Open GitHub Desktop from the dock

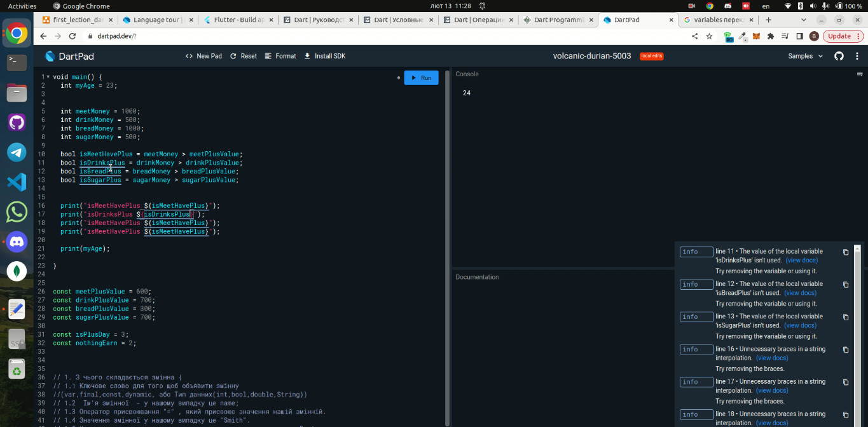[17, 122]
